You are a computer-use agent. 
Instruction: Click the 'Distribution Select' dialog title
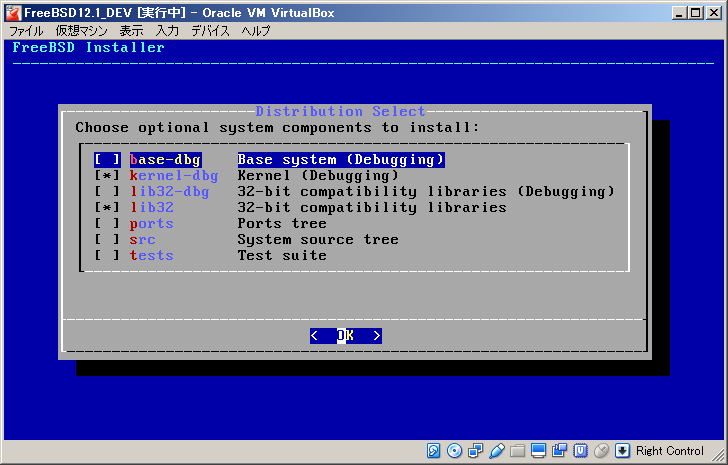(x=340, y=111)
